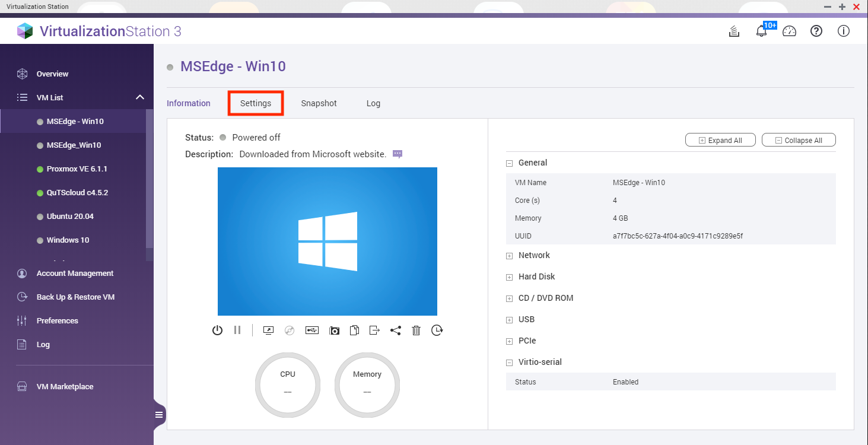Click the Core (s) value 4
868x445 pixels.
(x=615, y=201)
